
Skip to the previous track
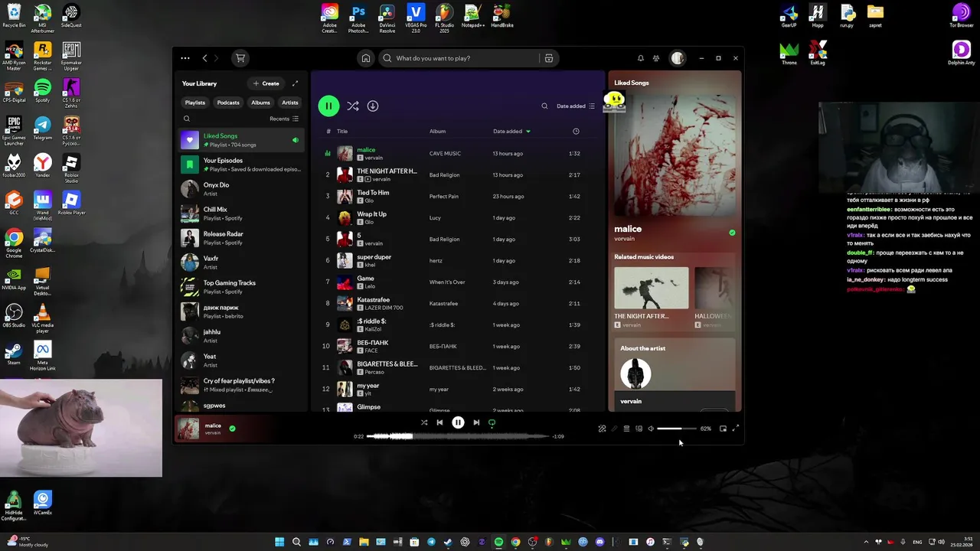(x=439, y=422)
